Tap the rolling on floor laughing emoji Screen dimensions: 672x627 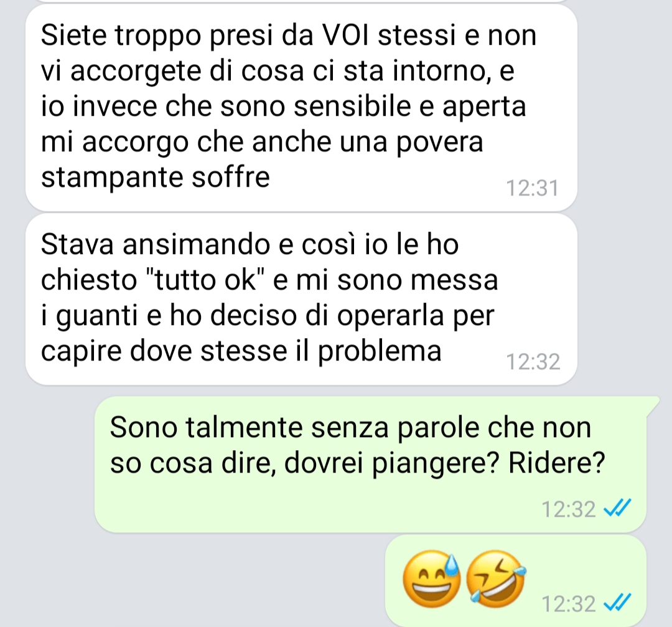tap(496, 580)
